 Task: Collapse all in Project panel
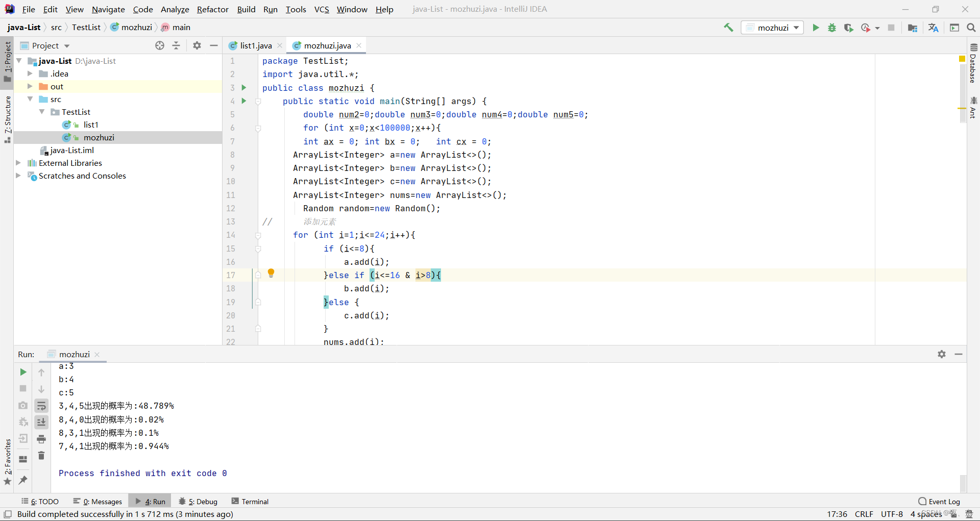[x=176, y=45]
